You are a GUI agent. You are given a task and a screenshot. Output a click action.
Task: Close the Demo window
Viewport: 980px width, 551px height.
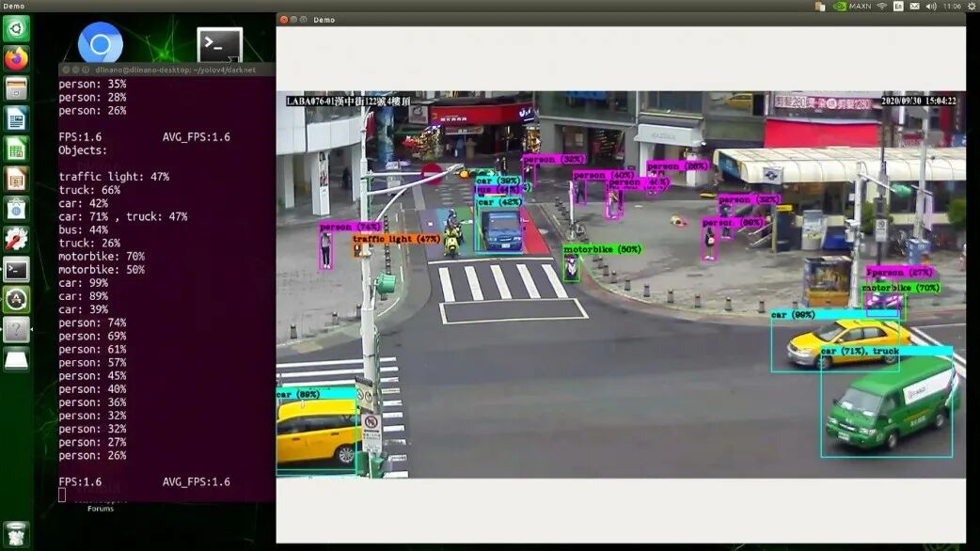coord(284,20)
